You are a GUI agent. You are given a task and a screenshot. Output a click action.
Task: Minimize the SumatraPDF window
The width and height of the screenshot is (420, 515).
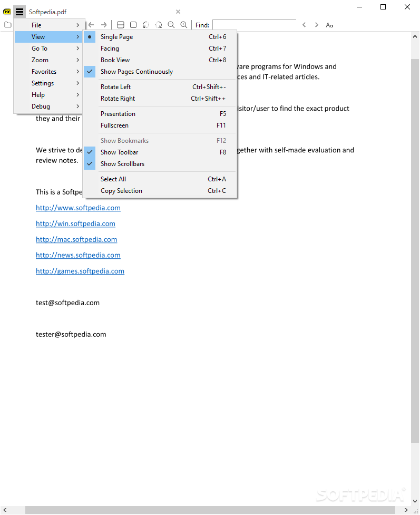pyautogui.click(x=359, y=7)
